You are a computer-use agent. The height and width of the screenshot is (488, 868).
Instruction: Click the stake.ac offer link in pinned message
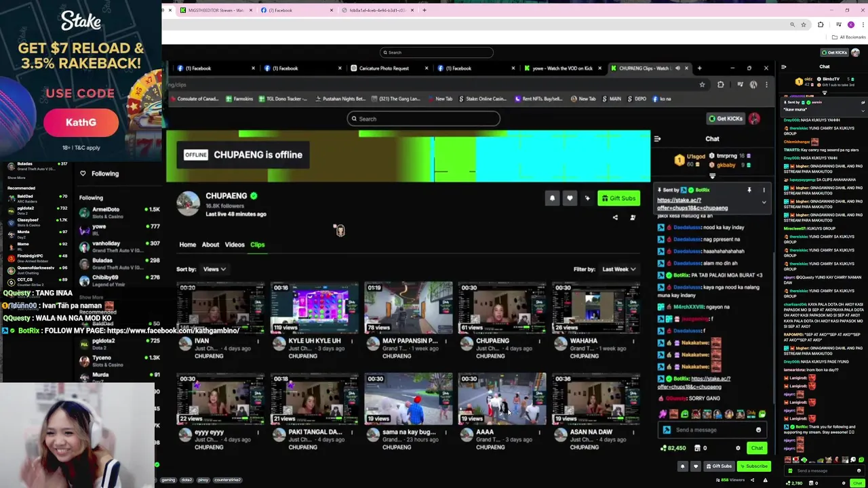pyautogui.click(x=692, y=204)
